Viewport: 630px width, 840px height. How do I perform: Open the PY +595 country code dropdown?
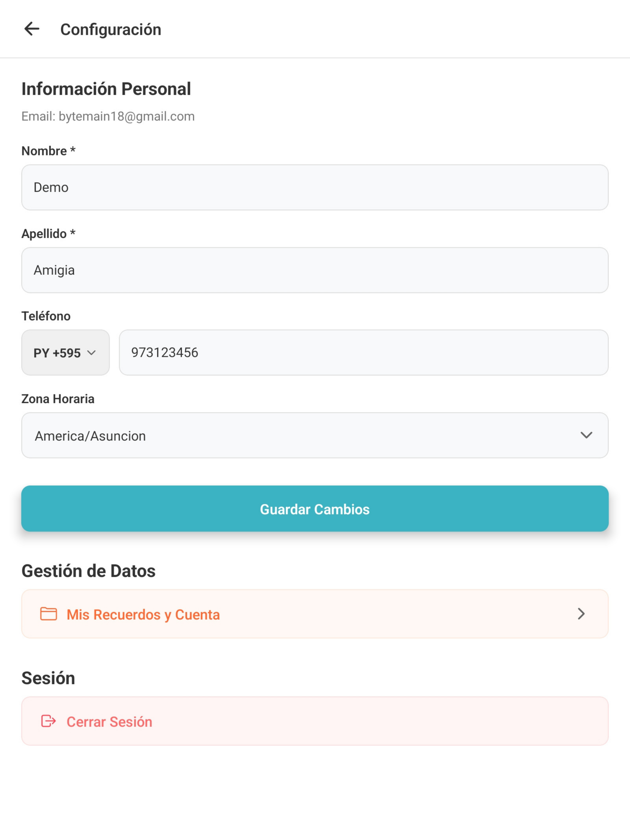(x=66, y=353)
